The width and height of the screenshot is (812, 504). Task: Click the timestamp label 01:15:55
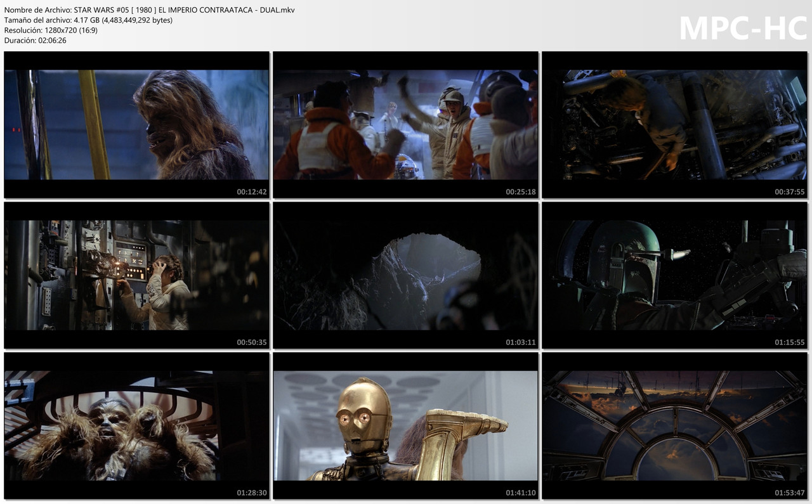pos(790,342)
